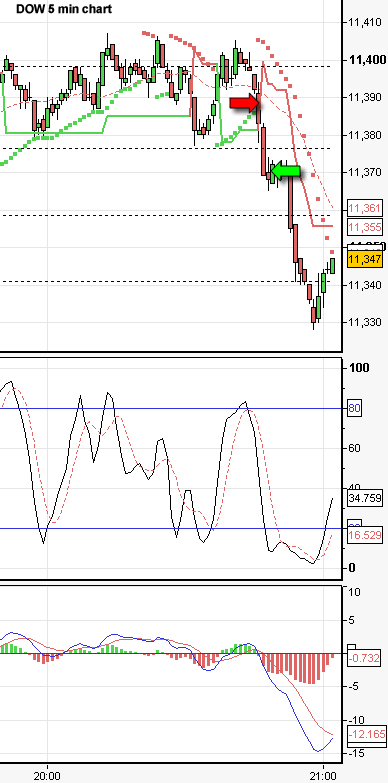Click the MACD 5 scale label

pyautogui.click(x=351, y=620)
